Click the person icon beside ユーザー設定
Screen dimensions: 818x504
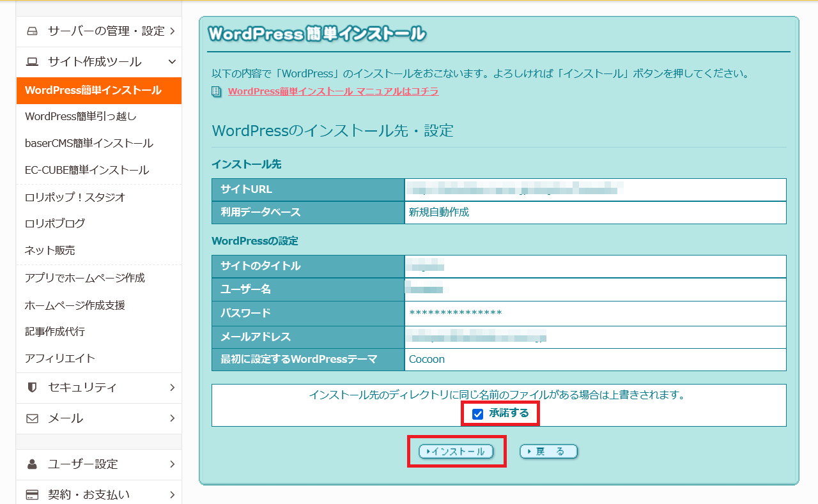coord(32,464)
